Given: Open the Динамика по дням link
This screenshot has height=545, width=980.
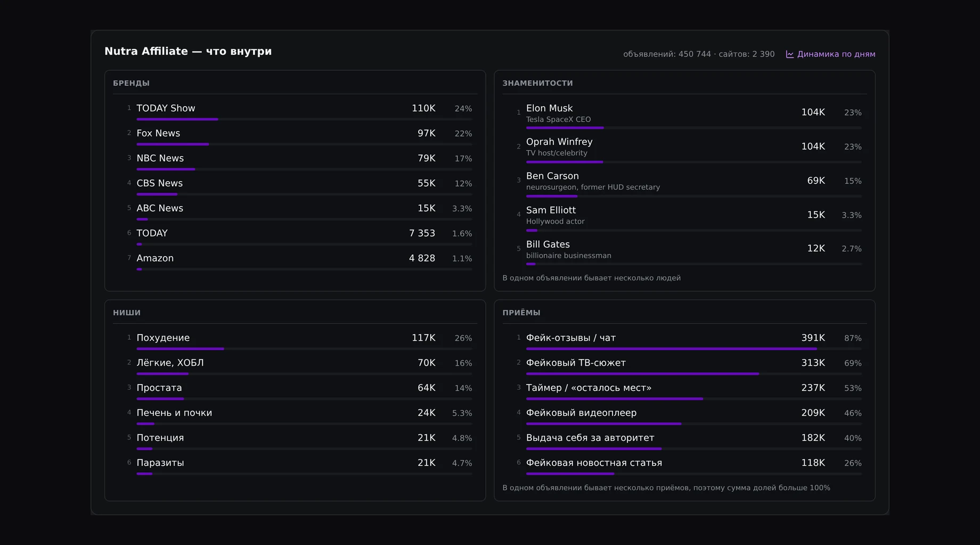Looking at the screenshot, I should pos(830,54).
